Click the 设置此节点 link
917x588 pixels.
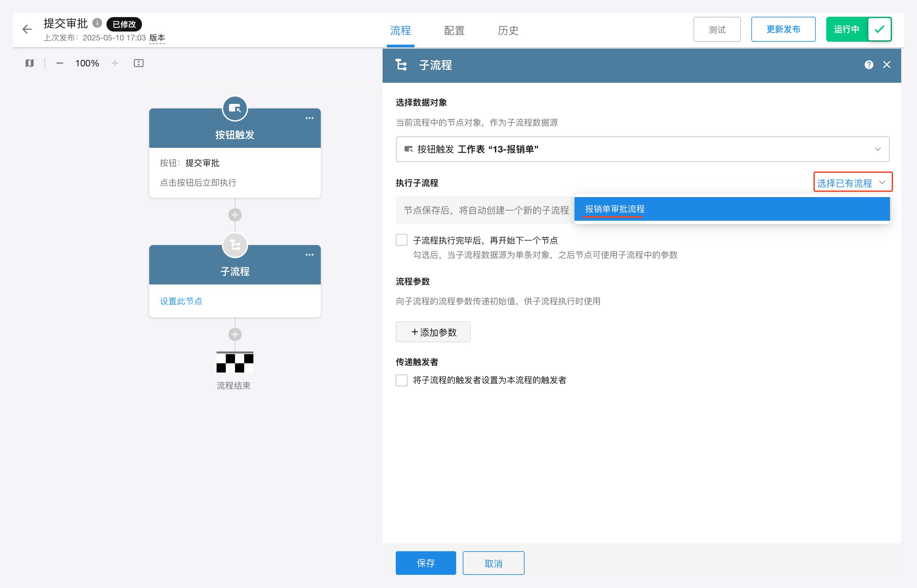tap(181, 301)
